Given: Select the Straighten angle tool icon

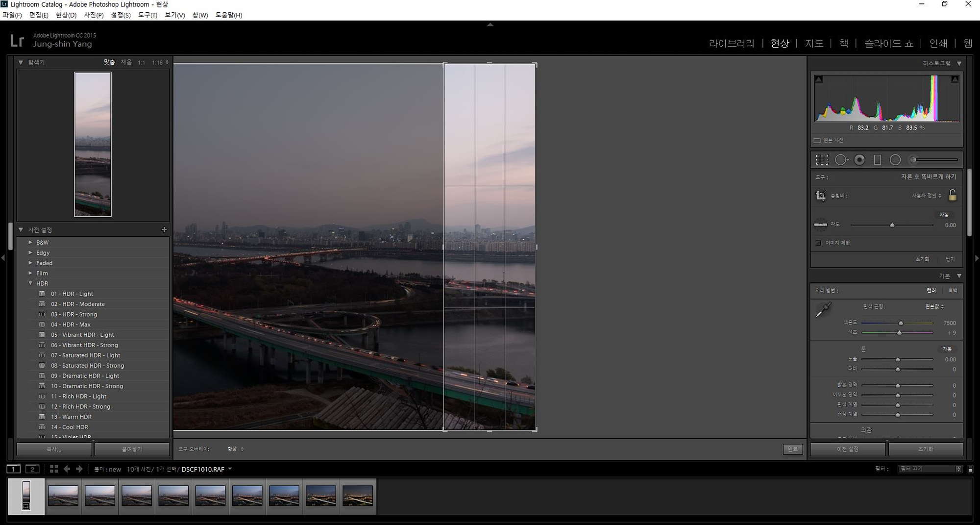Looking at the screenshot, I should point(820,225).
